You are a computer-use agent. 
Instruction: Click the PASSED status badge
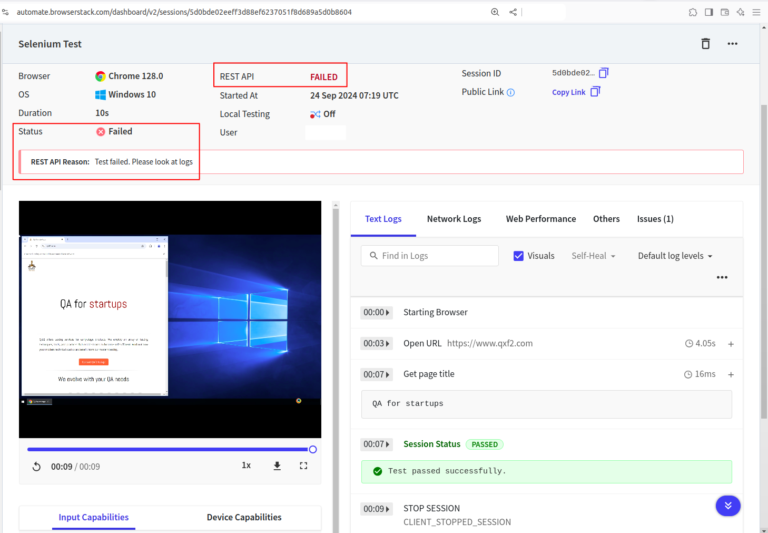pos(484,444)
